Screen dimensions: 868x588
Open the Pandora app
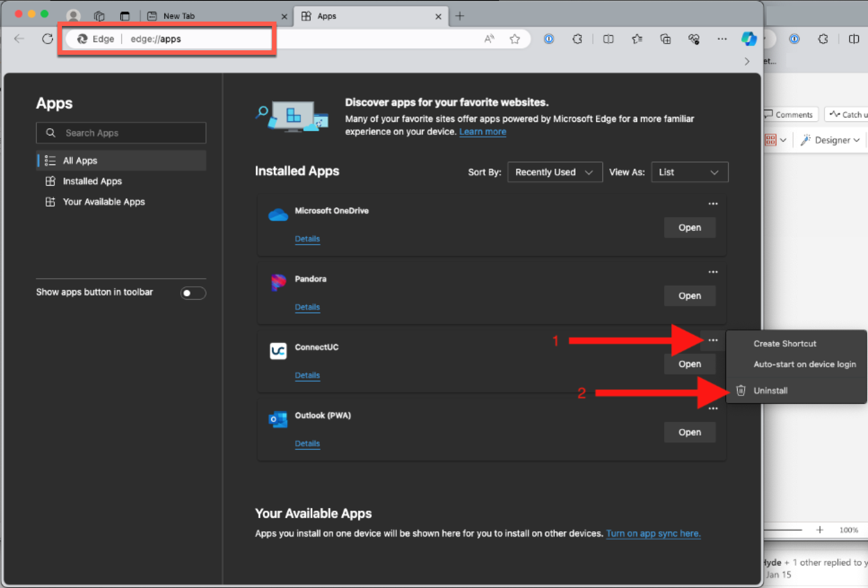(x=689, y=296)
